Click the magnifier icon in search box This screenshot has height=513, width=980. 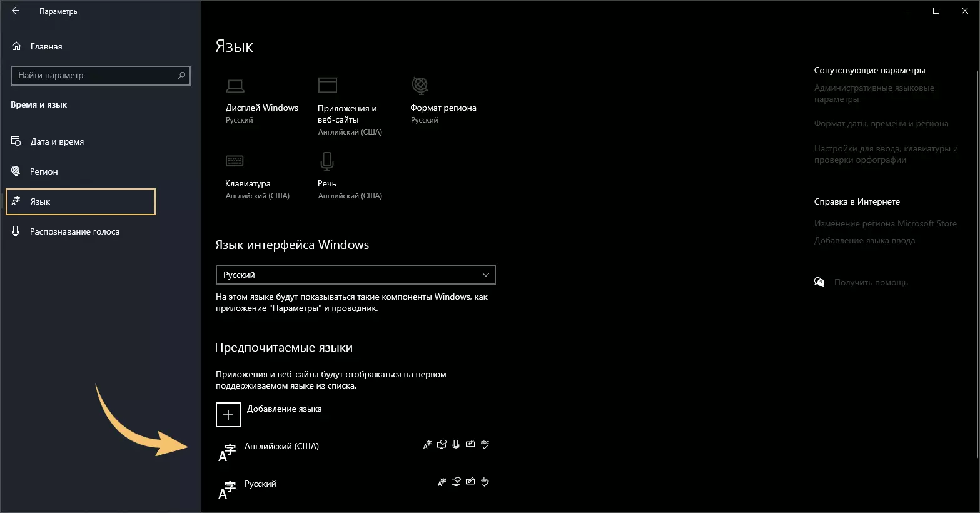181,76
